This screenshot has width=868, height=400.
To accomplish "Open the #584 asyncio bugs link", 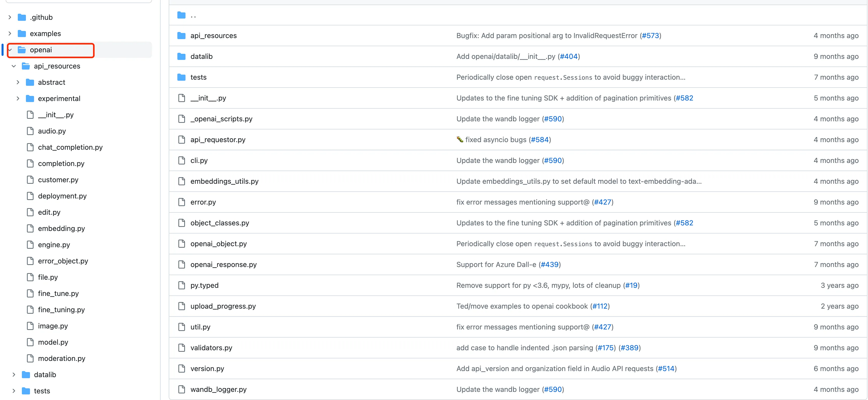I will (x=539, y=140).
